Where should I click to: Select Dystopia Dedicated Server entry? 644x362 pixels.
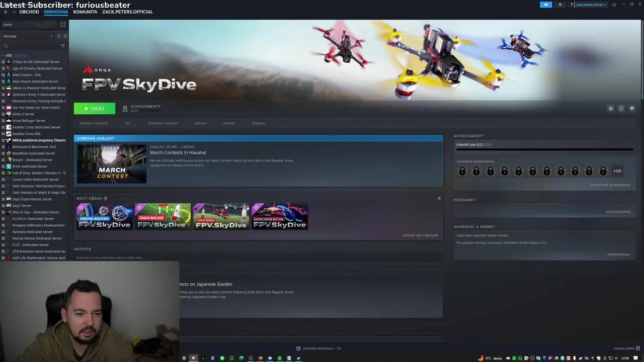[34, 232]
